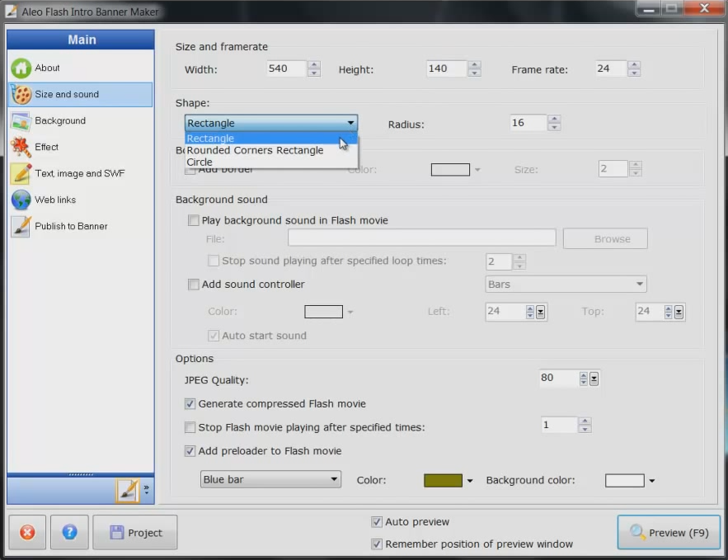
Task: Uncheck Add preloader to Flash movie
Action: tap(190, 451)
